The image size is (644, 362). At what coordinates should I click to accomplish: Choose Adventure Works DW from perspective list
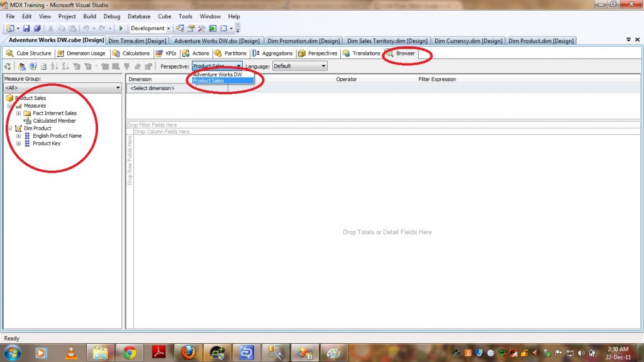tap(218, 74)
